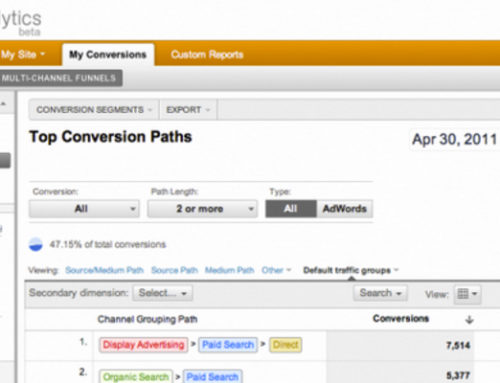Open the Search dropdown button
500x383 pixels.
380,293
